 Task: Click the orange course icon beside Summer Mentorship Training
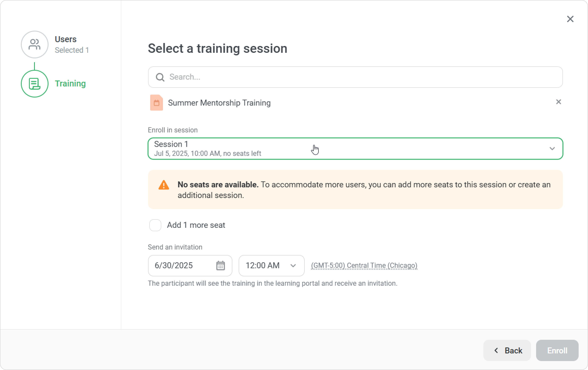point(157,103)
